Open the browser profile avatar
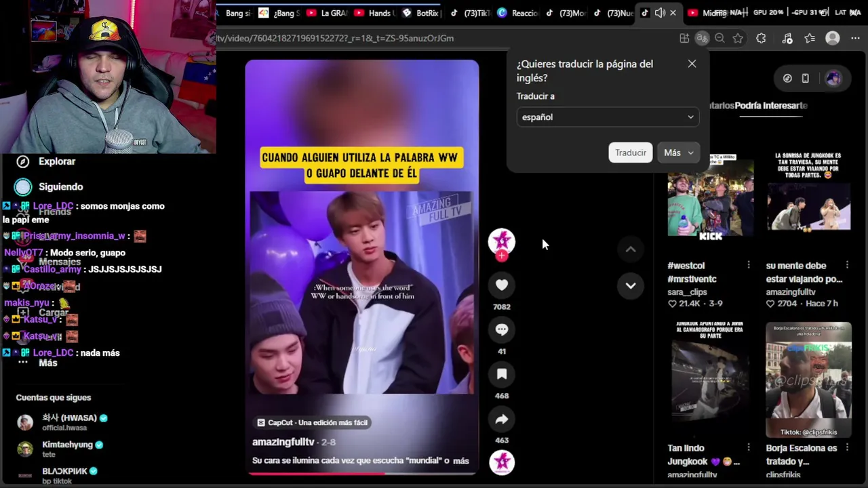 (x=833, y=39)
